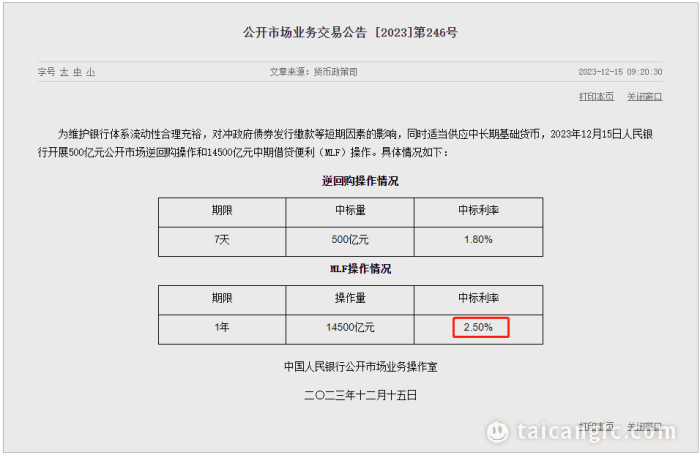Click the announcement title 公开市场业务交易公告 [2023]第246号
The image size is (700, 455).
click(350, 32)
